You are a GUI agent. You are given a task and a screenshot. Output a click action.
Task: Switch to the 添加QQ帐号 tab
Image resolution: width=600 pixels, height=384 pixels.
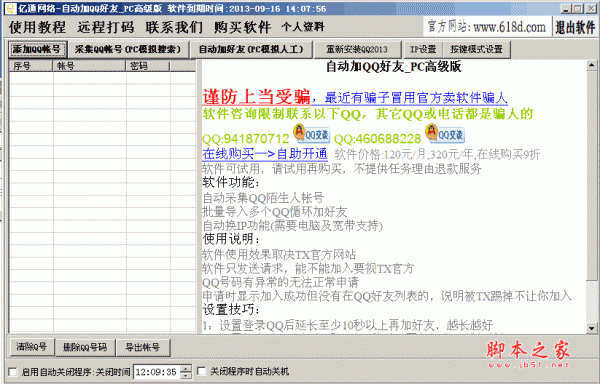tap(37, 49)
